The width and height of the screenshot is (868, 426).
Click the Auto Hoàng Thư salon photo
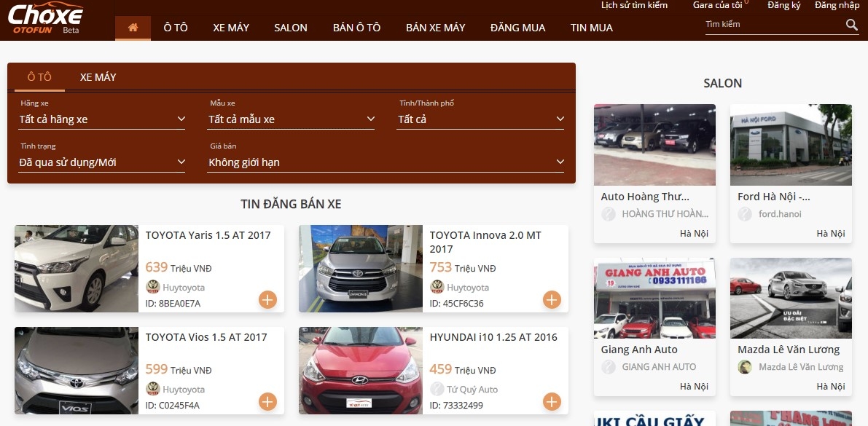pos(654,144)
